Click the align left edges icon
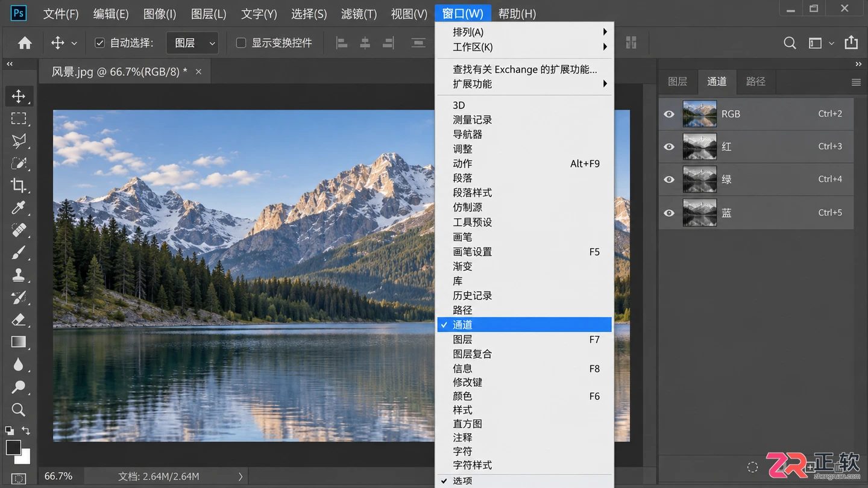 click(x=342, y=43)
